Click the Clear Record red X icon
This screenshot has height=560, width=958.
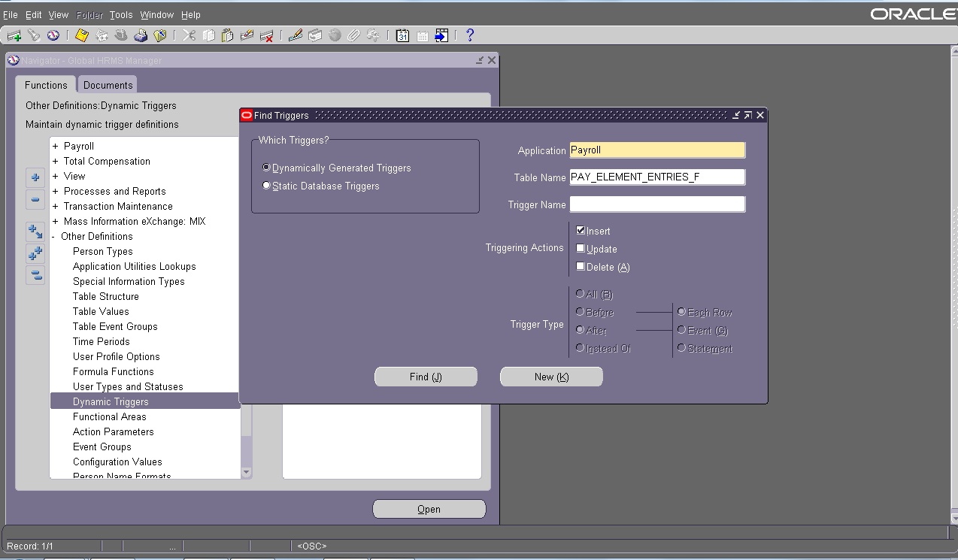coord(265,35)
